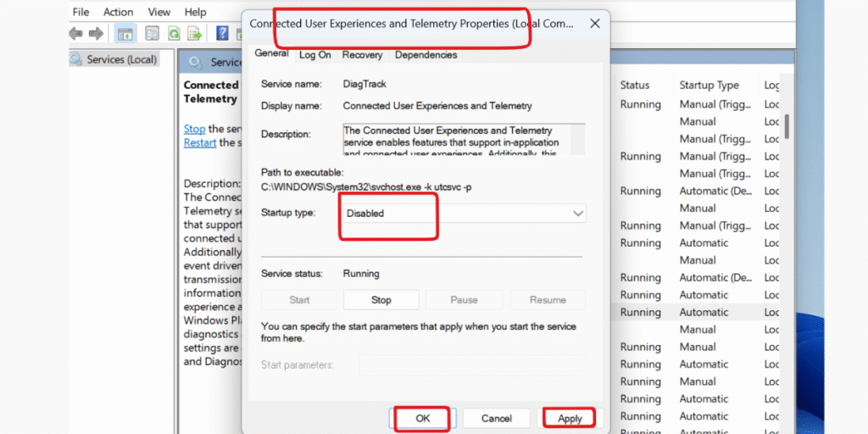Sort by the Status column header

pyautogui.click(x=634, y=85)
